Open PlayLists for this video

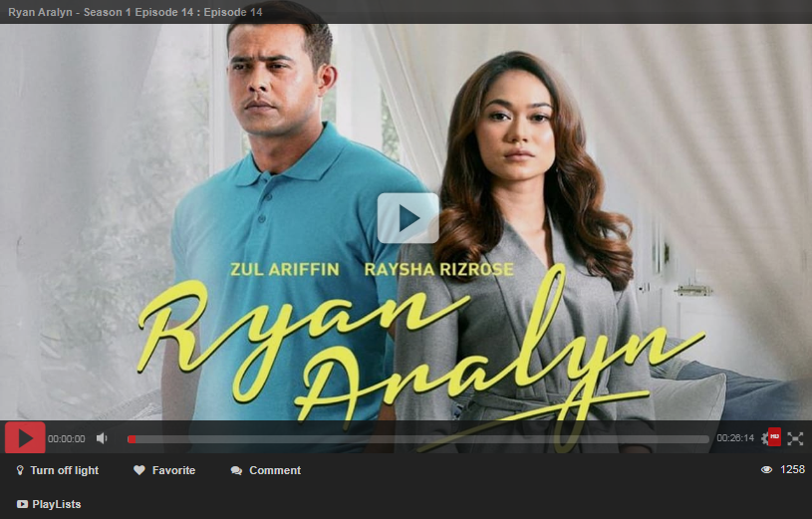point(49,504)
